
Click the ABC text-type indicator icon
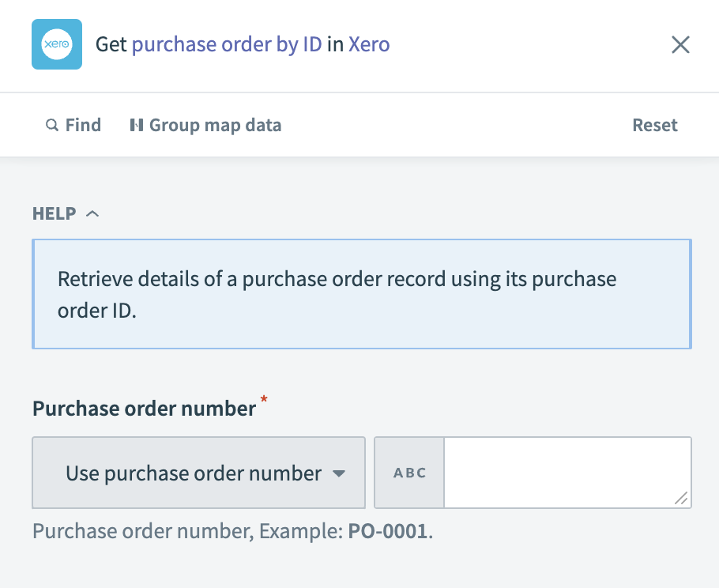(x=409, y=473)
